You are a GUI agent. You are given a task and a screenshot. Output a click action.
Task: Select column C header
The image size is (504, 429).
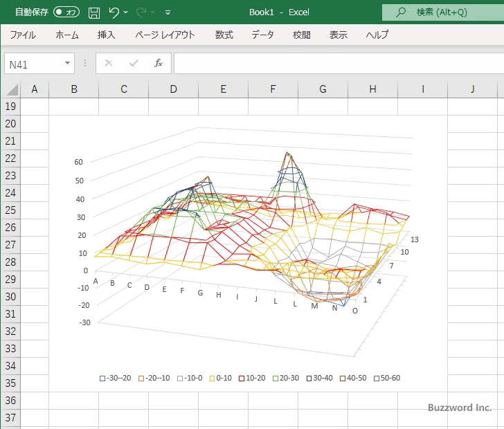coord(123,89)
